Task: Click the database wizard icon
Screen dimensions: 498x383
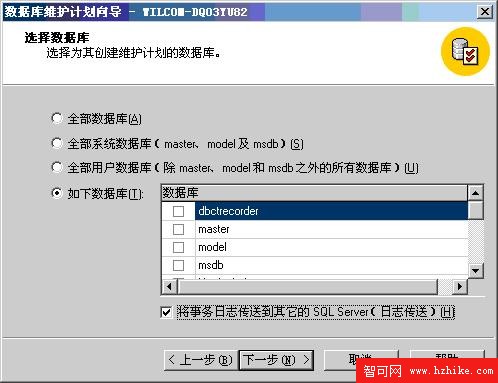Action: pyautogui.click(x=465, y=52)
